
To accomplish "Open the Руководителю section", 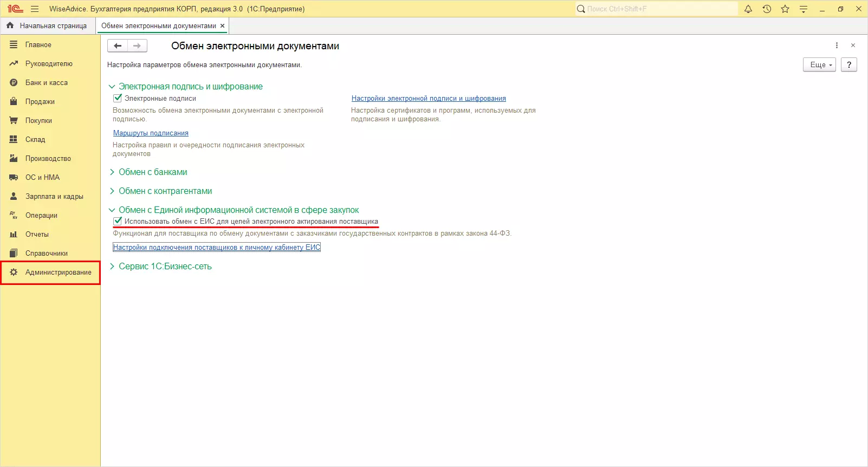I will pyautogui.click(x=50, y=63).
